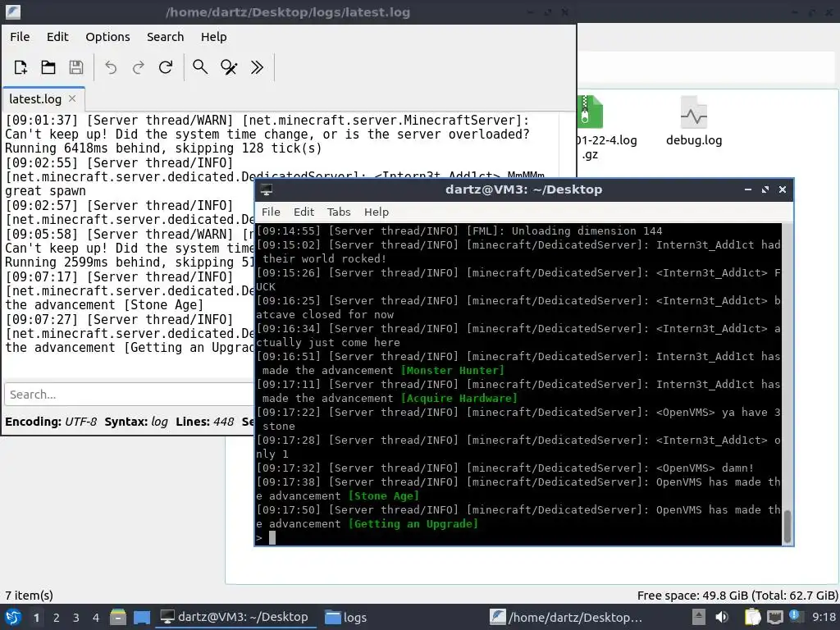Click the Search... field in editor

click(129, 395)
